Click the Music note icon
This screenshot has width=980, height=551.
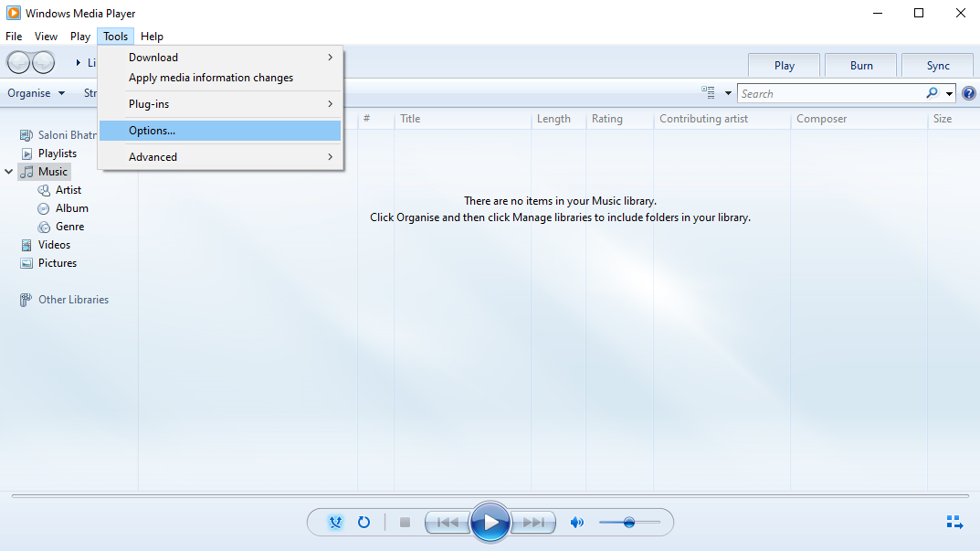26,172
